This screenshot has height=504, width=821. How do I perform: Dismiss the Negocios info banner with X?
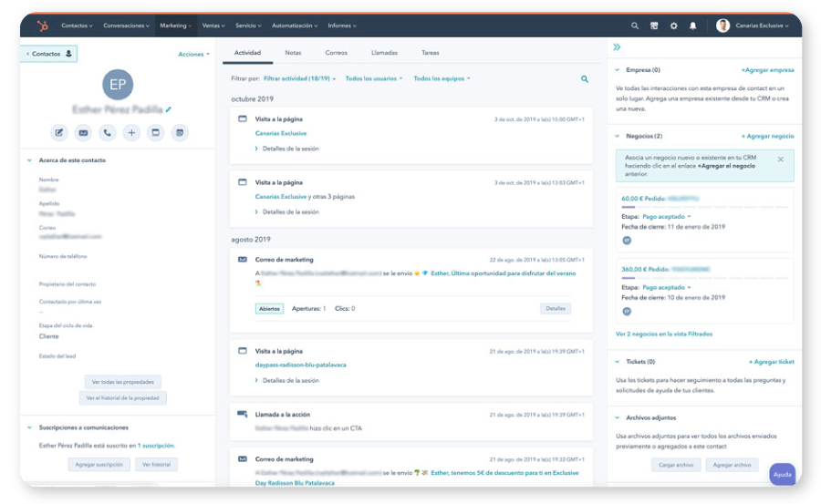780,159
